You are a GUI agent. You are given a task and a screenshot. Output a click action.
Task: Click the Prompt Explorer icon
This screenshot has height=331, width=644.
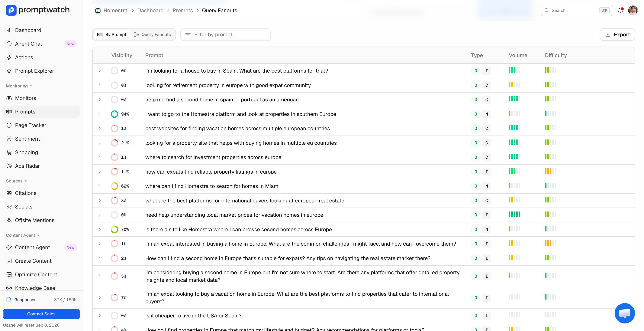tap(9, 71)
